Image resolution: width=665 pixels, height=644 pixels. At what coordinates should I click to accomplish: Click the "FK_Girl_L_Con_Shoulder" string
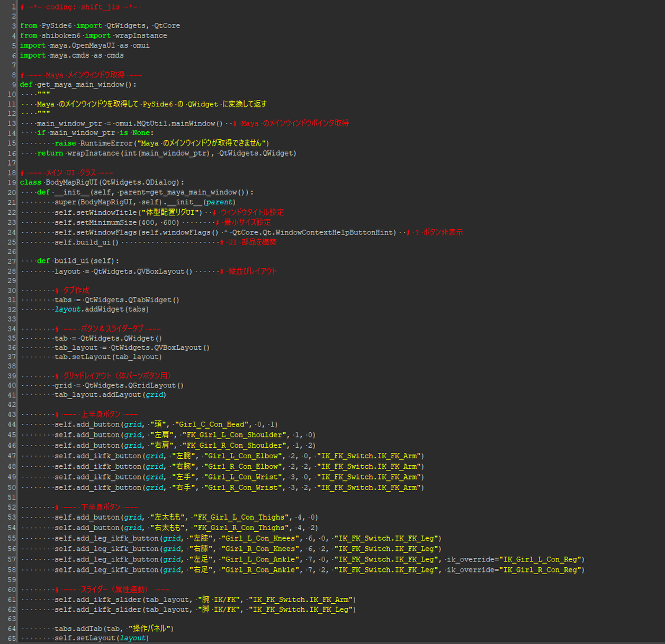[234, 435]
